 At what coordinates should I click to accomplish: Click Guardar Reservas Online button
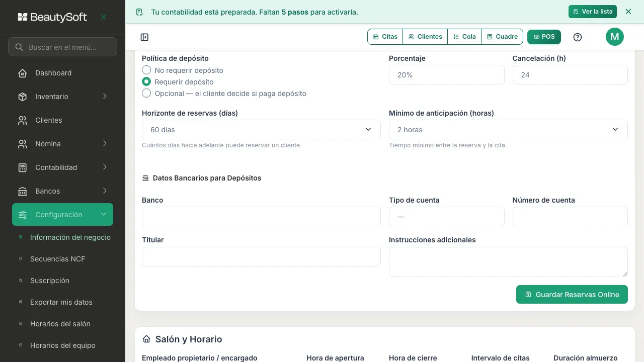572,295
